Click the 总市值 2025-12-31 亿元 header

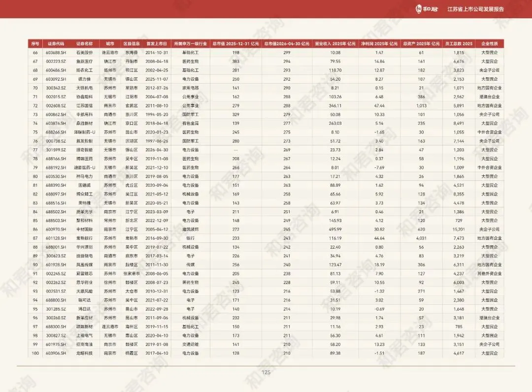(236, 44)
